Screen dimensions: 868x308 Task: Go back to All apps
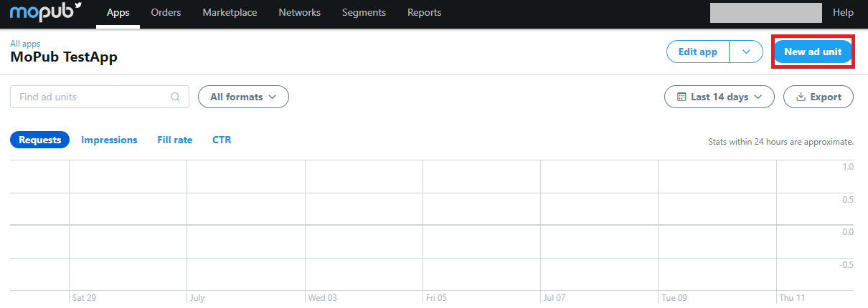coord(25,44)
